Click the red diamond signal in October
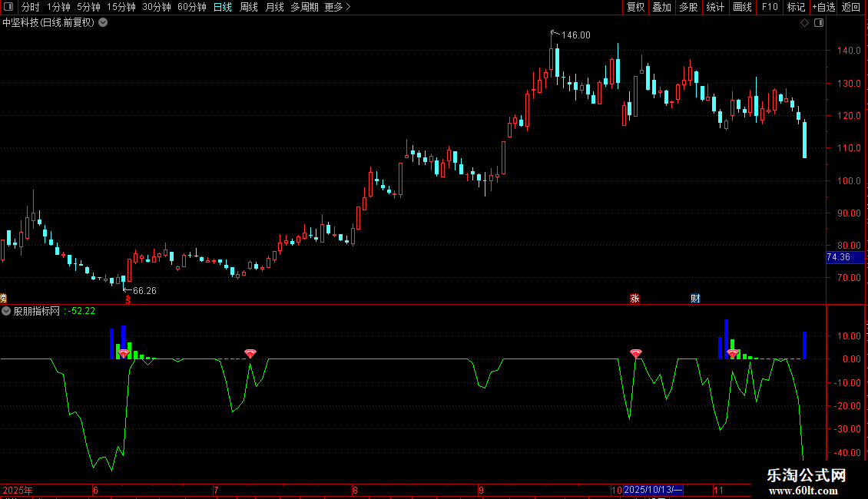 tap(635, 353)
